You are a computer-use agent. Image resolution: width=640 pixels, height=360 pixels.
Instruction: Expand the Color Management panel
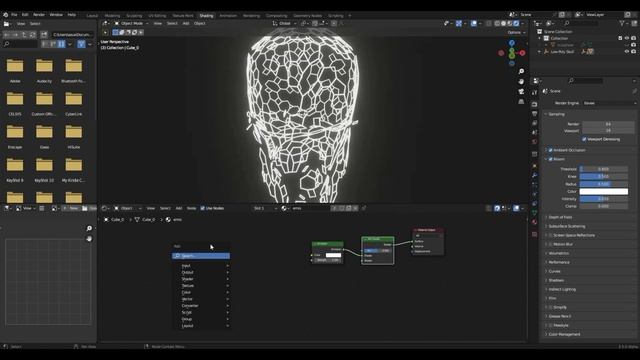[x=564, y=334]
